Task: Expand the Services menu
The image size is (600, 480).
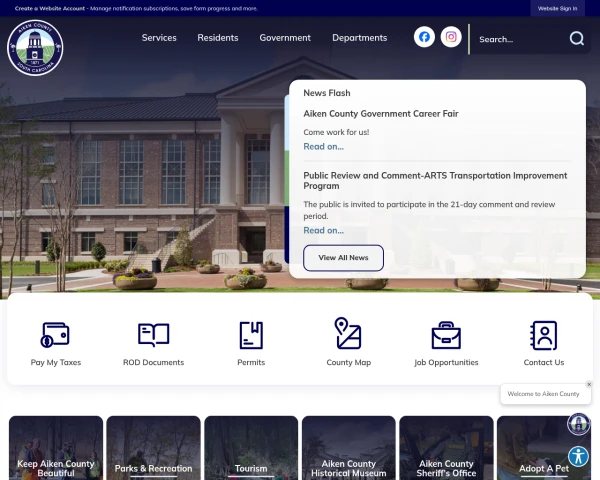Action: [159, 38]
